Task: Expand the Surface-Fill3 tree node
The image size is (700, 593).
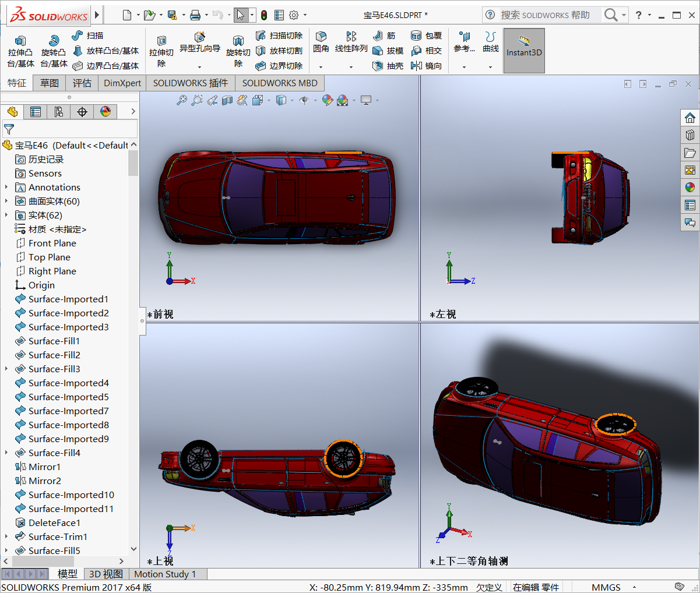Action: pos(6,369)
